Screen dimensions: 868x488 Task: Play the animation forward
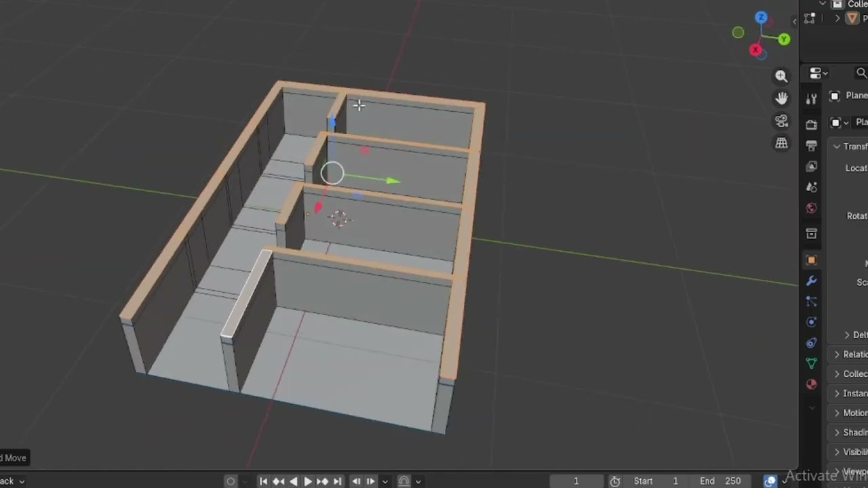click(x=308, y=481)
